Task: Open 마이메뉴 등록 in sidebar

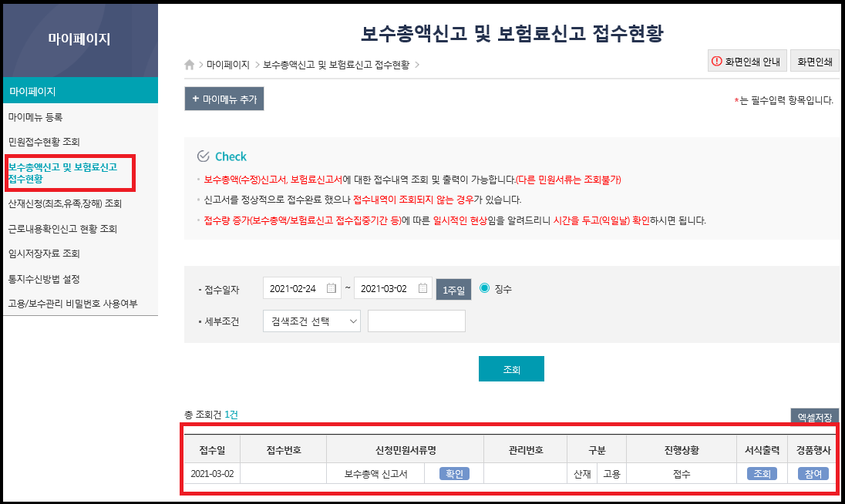Action: click(35, 117)
